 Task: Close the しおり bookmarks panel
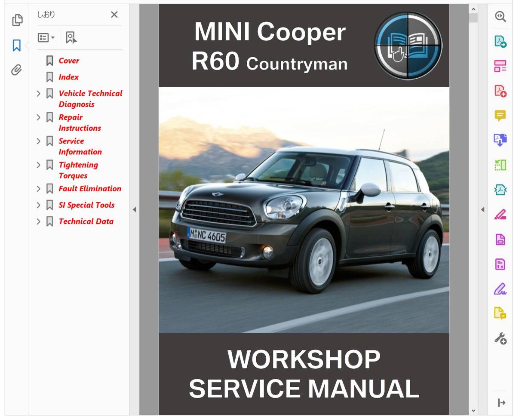click(114, 15)
